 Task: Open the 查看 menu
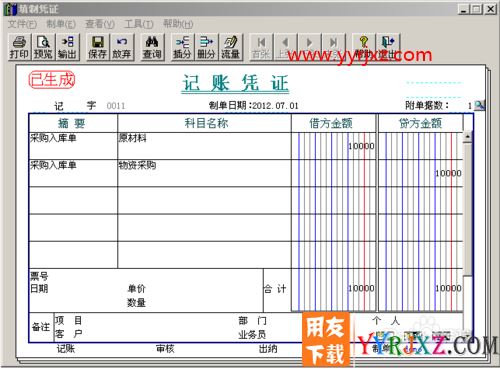[x=100, y=24]
